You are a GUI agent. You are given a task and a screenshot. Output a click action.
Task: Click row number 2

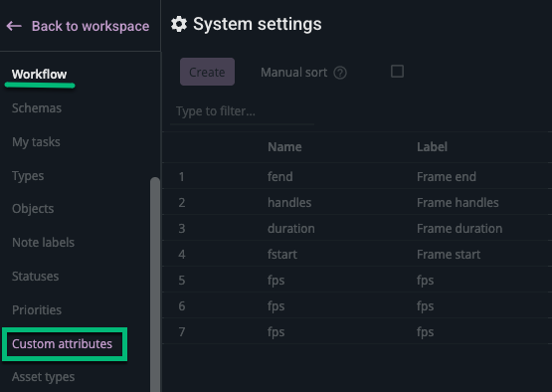181,203
